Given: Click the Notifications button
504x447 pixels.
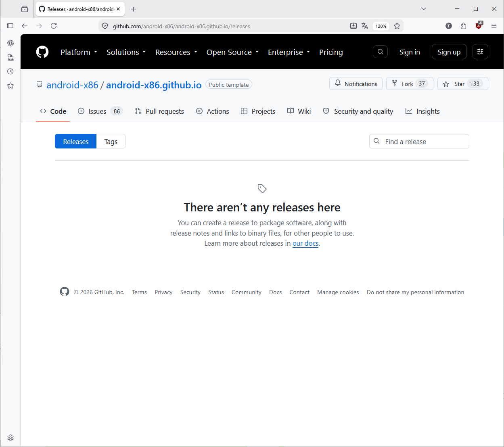Looking at the screenshot, I should tap(356, 84).
